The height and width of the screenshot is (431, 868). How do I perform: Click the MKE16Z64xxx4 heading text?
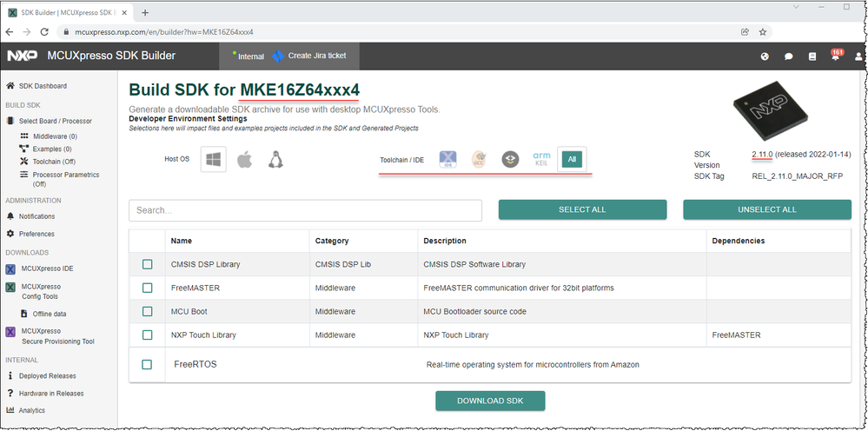pos(300,90)
